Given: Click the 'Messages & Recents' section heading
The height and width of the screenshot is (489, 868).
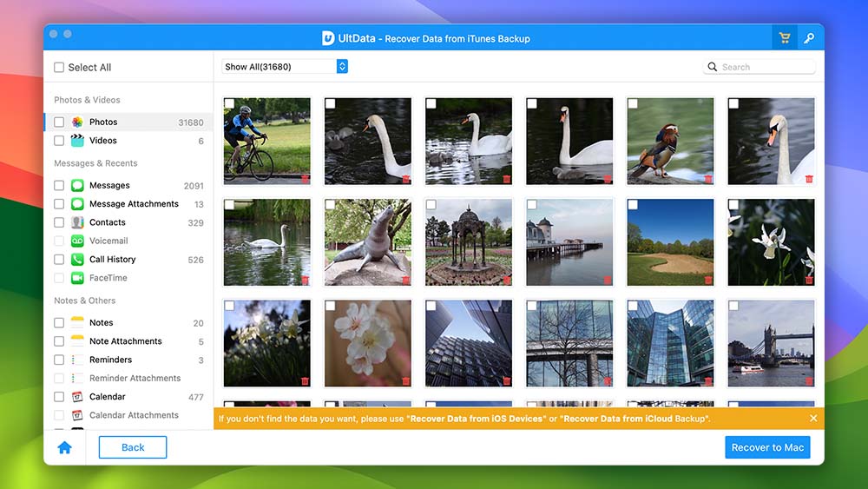Looking at the screenshot, I should point(95,163).
